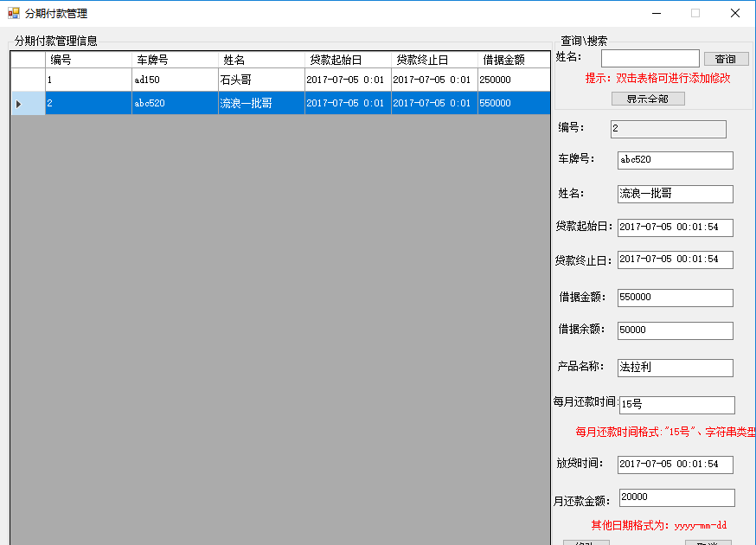The image size is (756, 545).
Task: Close the 分期付款管理 window
Action: [x=734, y=13]
